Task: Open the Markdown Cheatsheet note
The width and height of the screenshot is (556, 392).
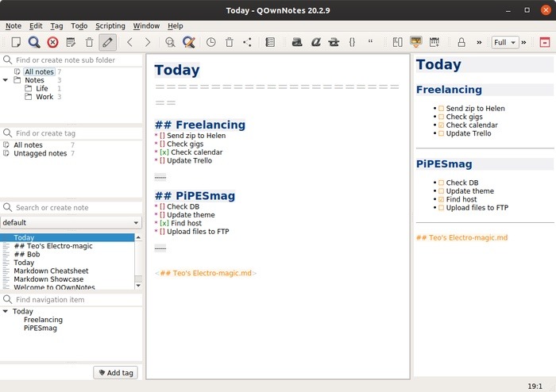Action: click(51, 271)
